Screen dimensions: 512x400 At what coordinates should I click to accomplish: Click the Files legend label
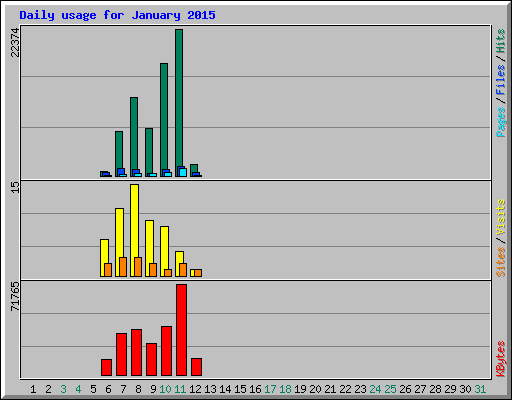click(x=501, y=80)
